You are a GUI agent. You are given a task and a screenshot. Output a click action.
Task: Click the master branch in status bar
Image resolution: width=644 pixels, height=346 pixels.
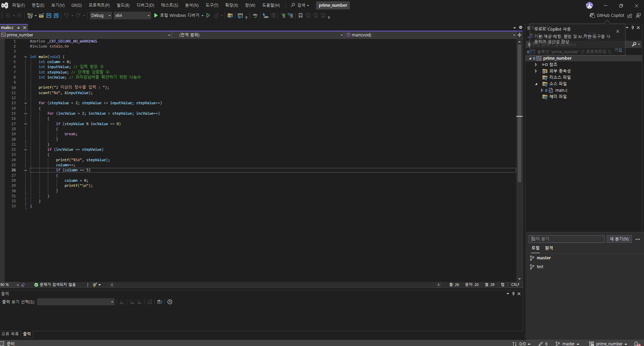coord(568,344)
